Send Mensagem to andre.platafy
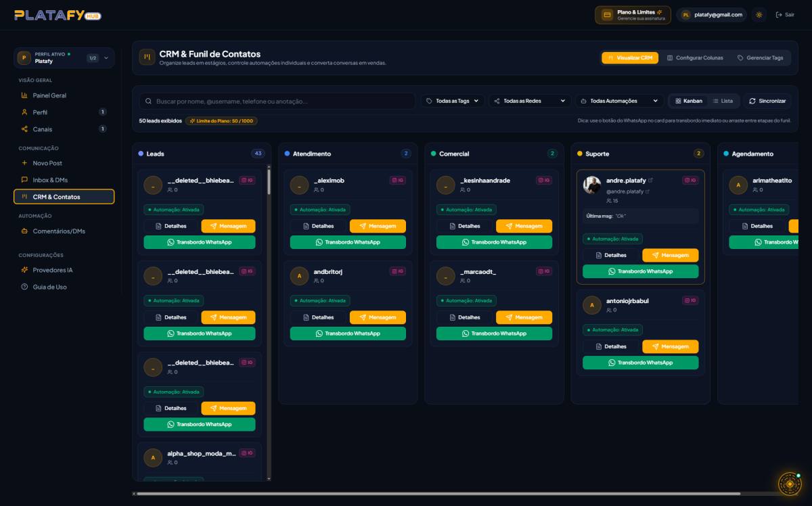 click(670, 255)
